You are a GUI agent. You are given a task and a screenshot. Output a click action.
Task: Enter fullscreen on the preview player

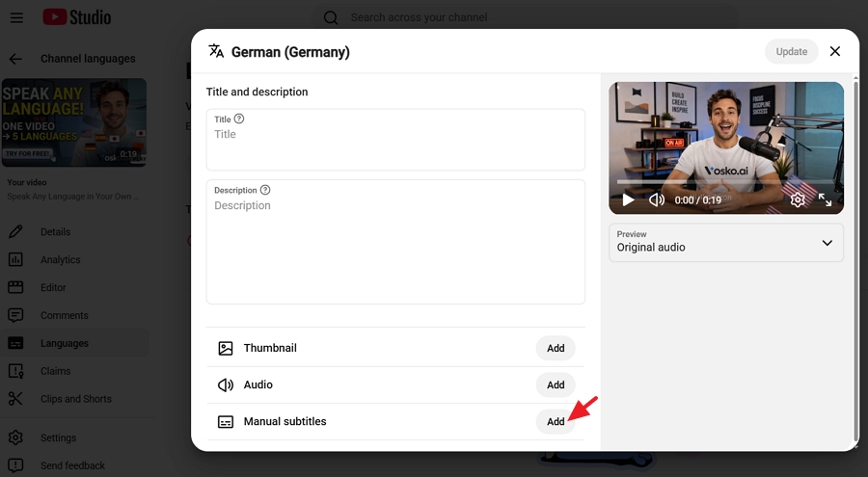pyautogui.click(x=825, y=199)
